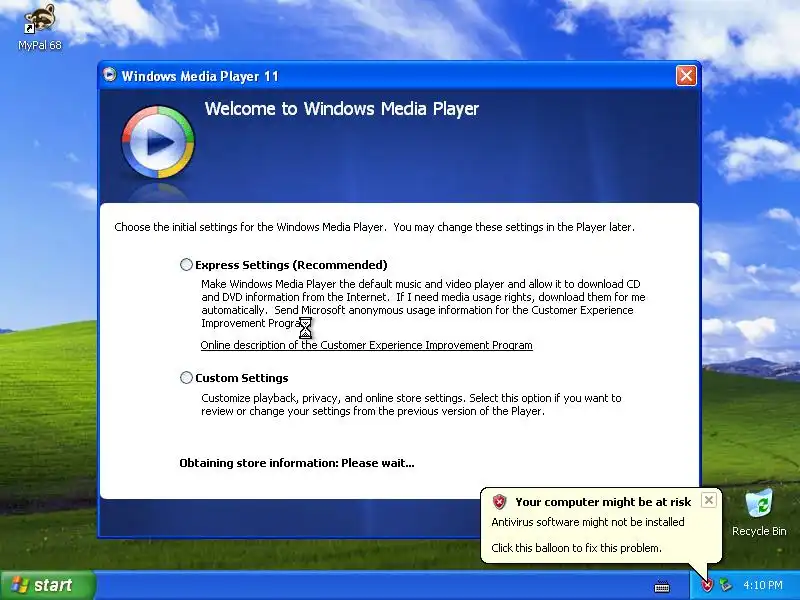The width and height of the screenshot is (800, 600).
Task: Click the red shield icon in balloon
Action: [x=499, y=502]
